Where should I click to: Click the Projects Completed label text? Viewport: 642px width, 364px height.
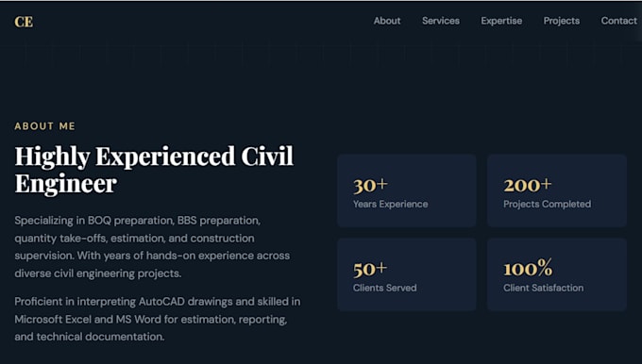[x=547, y=204]
